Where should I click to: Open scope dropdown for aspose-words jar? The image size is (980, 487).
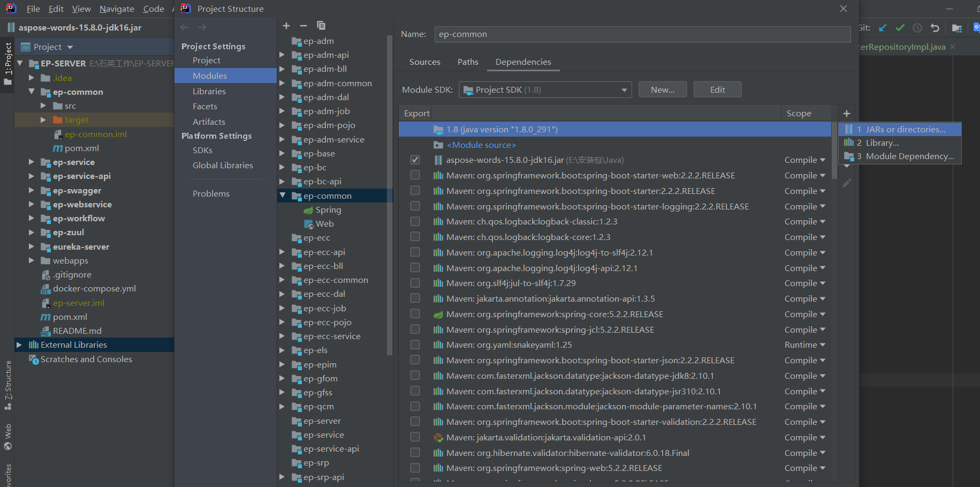pos(805,160)
